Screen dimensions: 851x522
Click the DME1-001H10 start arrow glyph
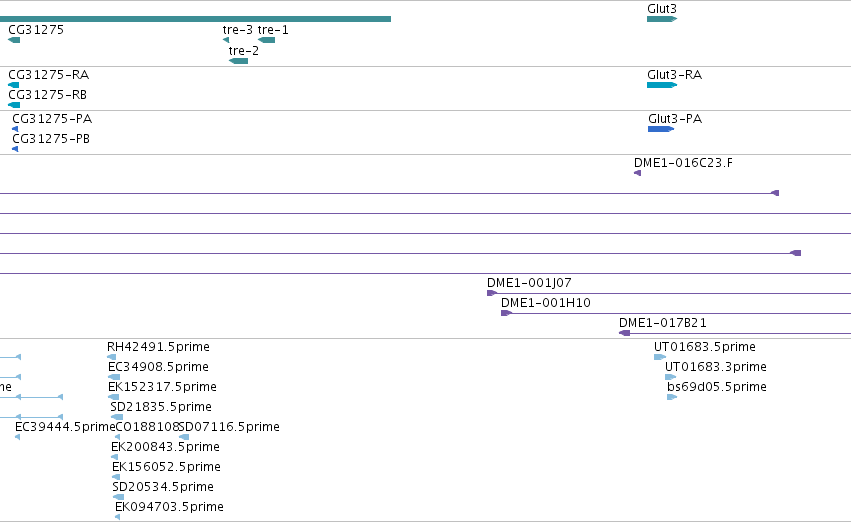506,313
